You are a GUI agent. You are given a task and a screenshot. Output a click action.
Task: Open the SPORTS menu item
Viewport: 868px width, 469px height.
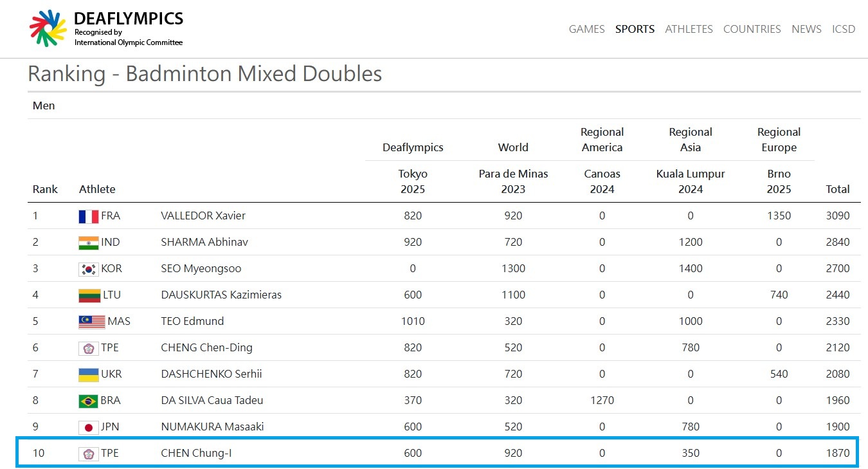point(635,29)
